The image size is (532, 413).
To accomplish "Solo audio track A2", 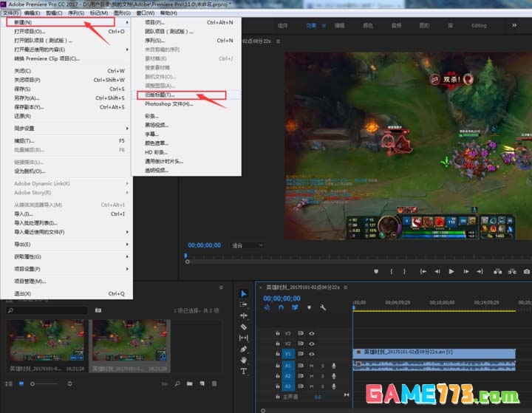I will point(323,376).
